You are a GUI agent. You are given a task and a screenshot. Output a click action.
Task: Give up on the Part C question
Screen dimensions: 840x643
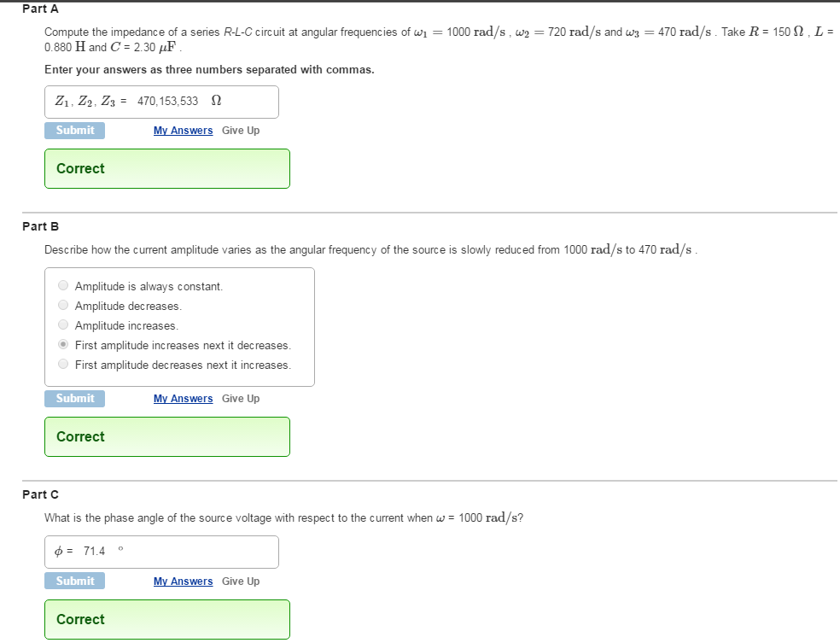pos(241,582)
